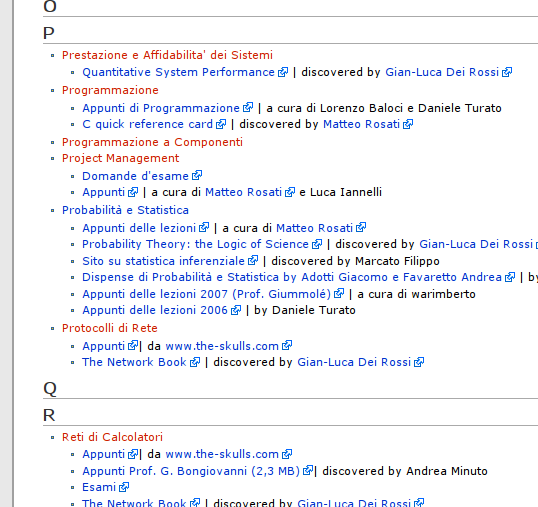
Task: Open Appunti link under Reti di Calcolatori
Action: click(104, 454)
